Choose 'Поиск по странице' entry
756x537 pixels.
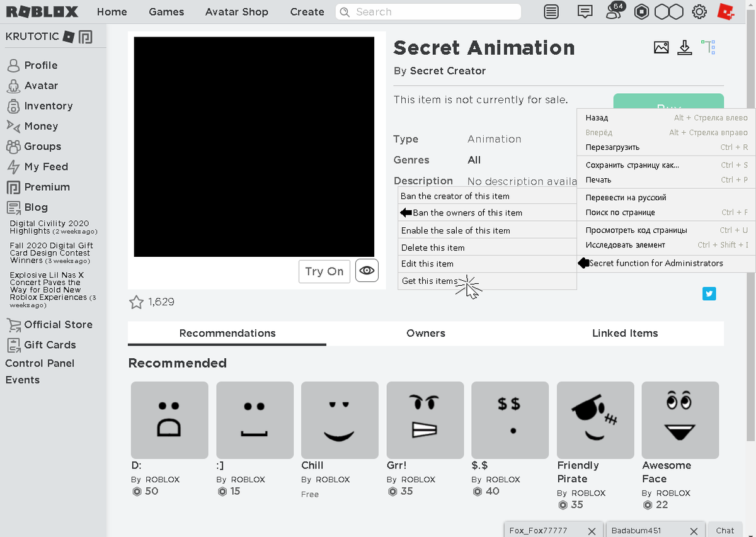666,213
